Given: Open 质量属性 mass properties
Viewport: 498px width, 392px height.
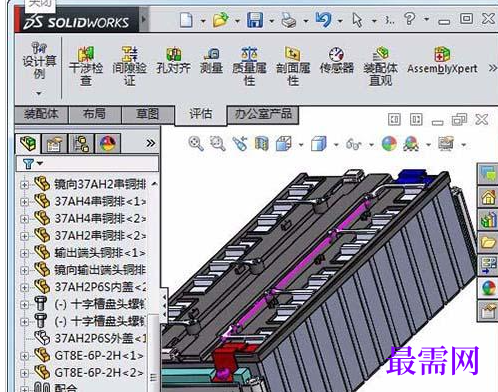Looking at the screenshot, I should coord(249,66).
